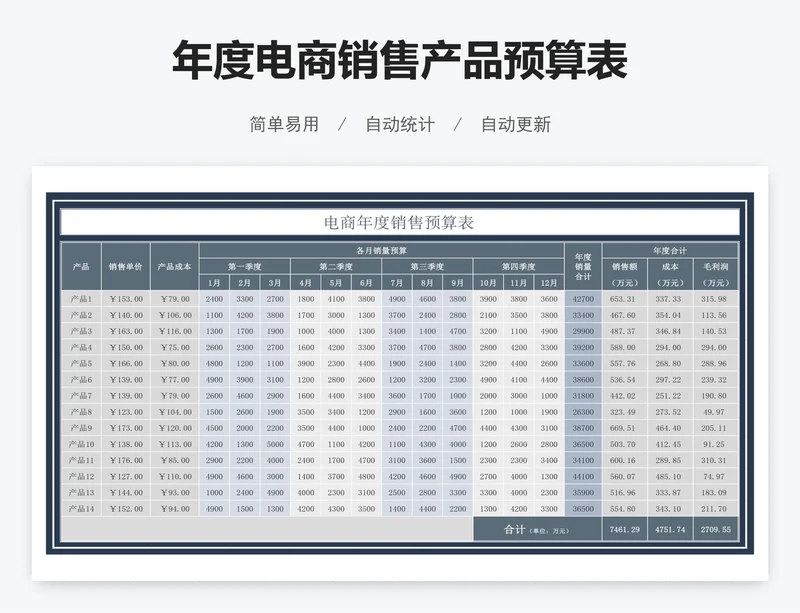
Task: Click 产品1 yearly volume 42700
Action: click(x=583, y=299)
